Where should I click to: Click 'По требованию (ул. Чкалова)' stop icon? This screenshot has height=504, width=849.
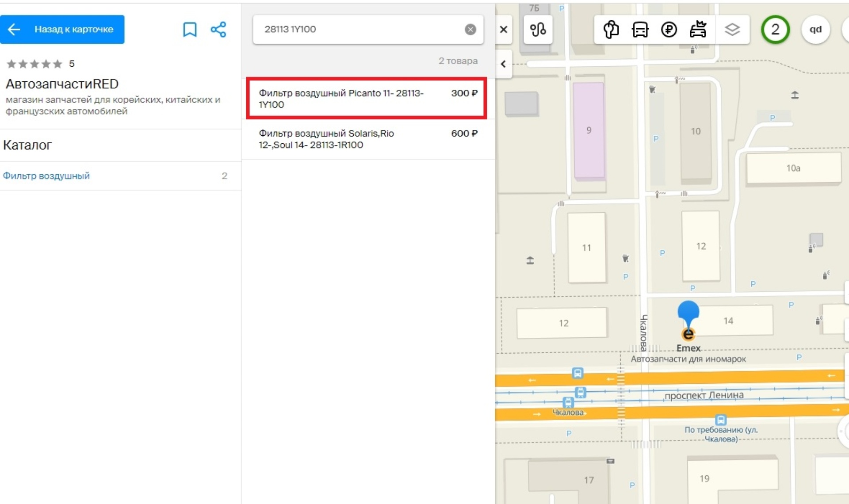coord(721,420)
